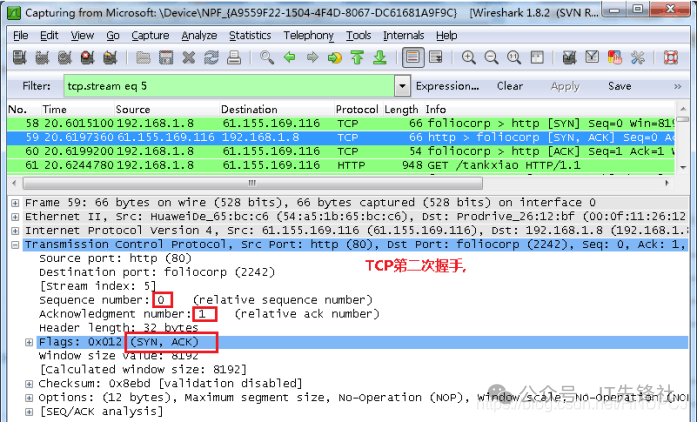Screen dimensions: 697x422
Task: Click the zoom in toolbar icon
Action: pyautogui.click(x=468, y=58)
